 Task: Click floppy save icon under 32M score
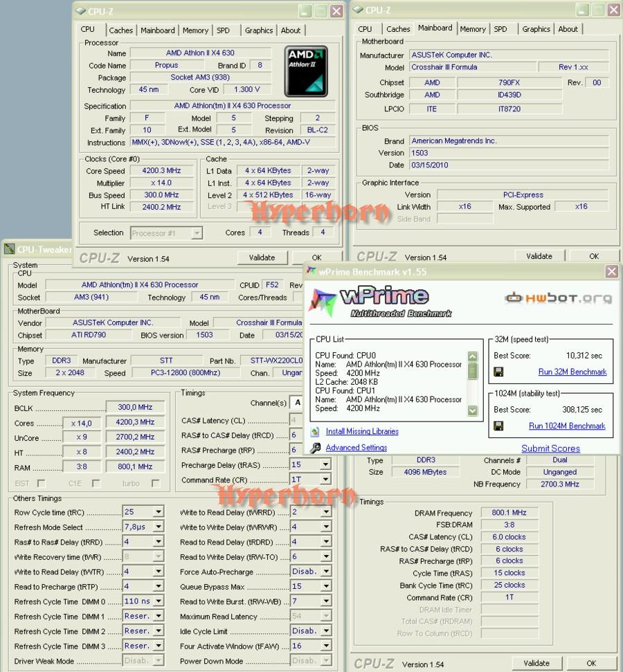tap(498, 372)
